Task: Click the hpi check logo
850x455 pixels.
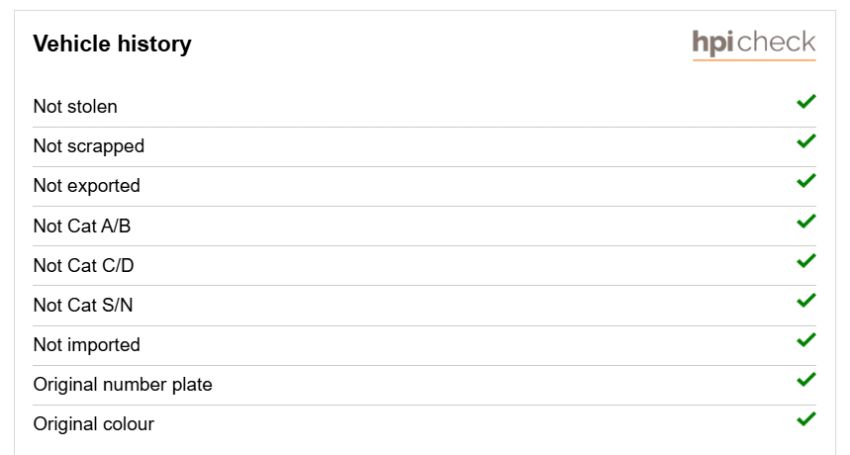Action: (x=754, y=45)
